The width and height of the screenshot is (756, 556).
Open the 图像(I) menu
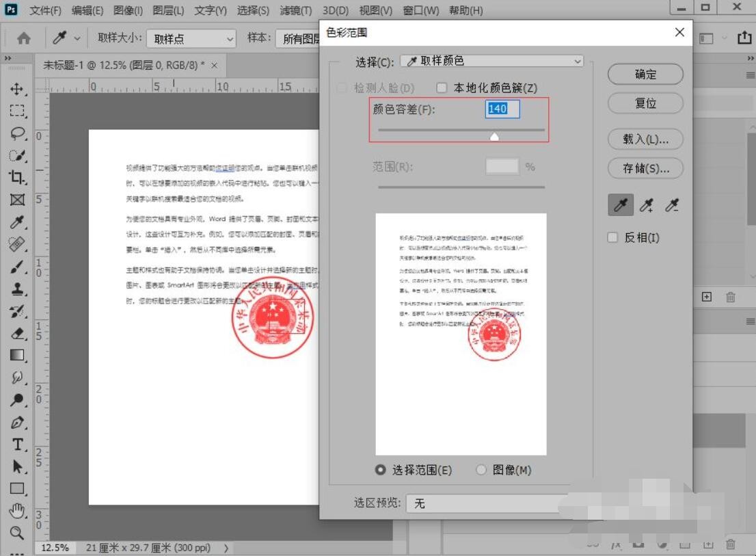coord(128,11)
